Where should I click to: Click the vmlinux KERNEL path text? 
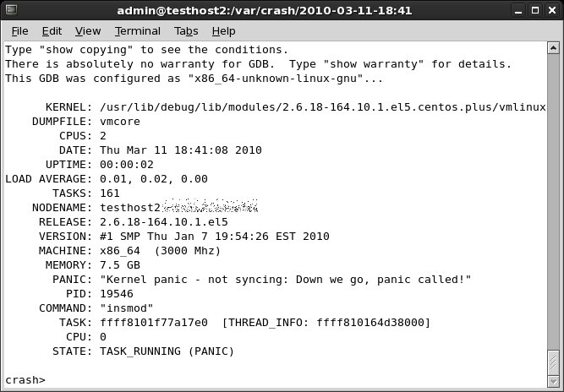(x=322, y=107)
